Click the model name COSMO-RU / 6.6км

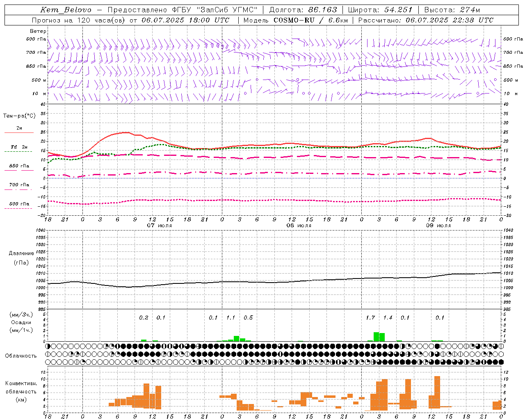[310, 20]
